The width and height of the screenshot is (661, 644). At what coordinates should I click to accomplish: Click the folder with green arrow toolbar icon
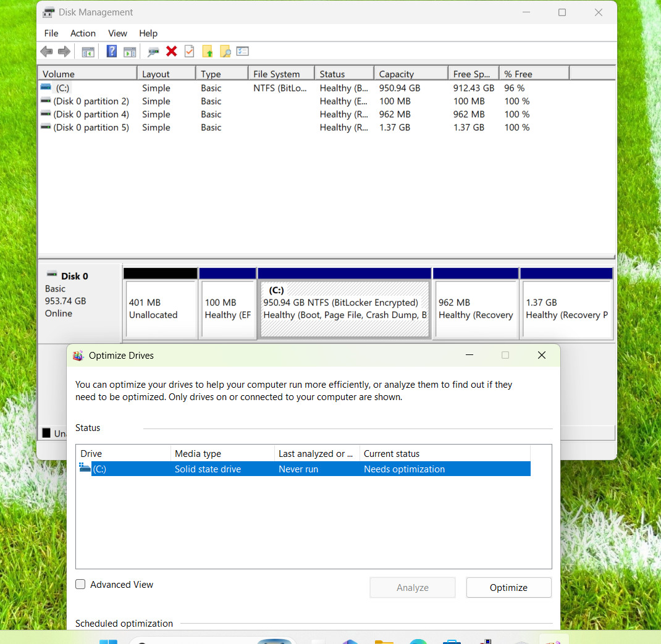click(x=208, y=51)
